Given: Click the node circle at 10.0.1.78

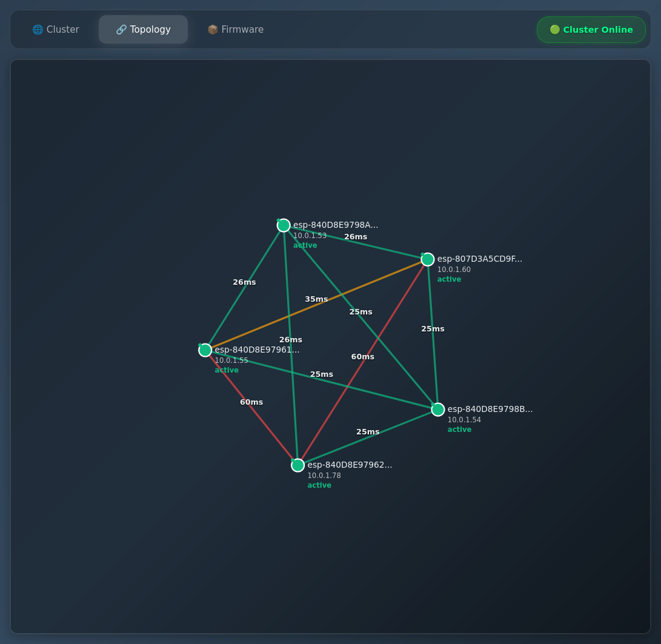Looking at the screenshot, I should pos(297,465).
